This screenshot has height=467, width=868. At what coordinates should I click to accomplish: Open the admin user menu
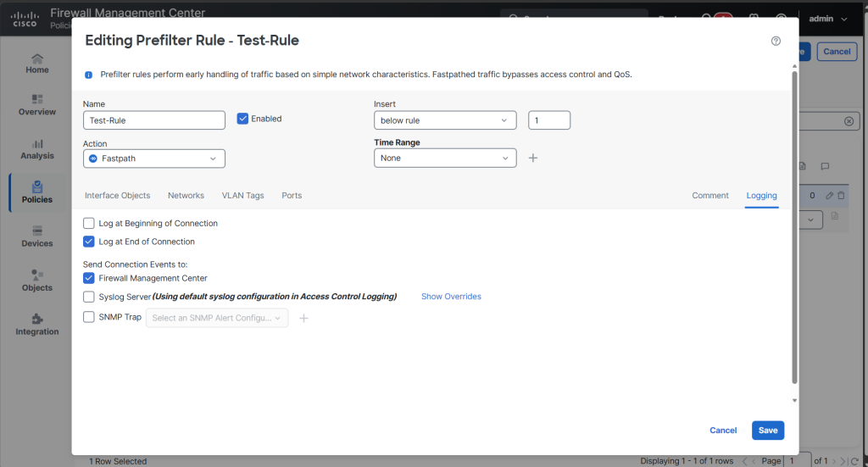(x=828, y=19)
